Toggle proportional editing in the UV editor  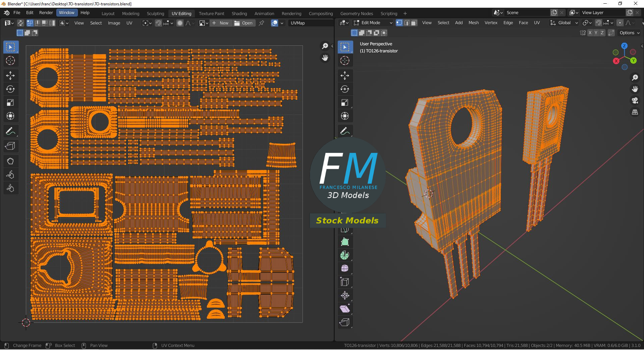pyautogui.click(x=180, y=23)
